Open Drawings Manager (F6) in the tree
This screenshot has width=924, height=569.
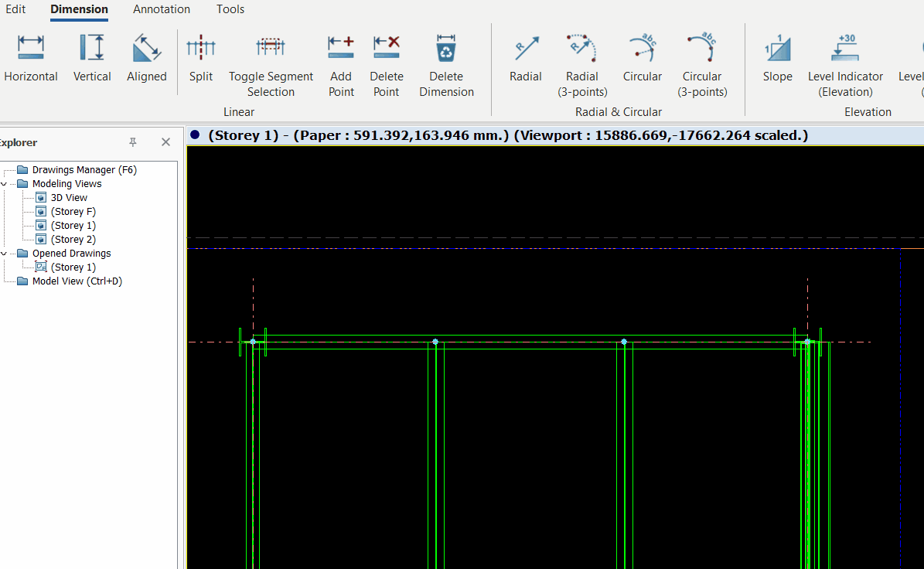pos(84,170)
